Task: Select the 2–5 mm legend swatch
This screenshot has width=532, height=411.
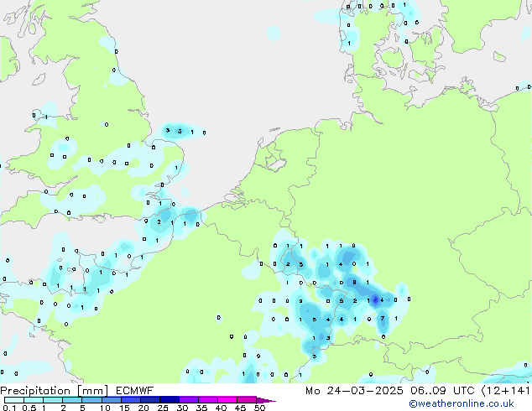Action: click(72, 400)
